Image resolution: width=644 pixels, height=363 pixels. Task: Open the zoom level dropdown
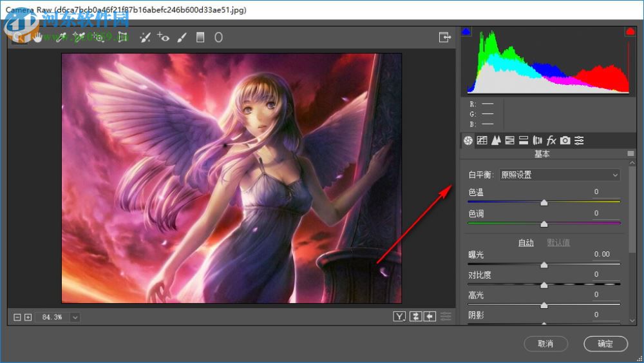point(75,317)
